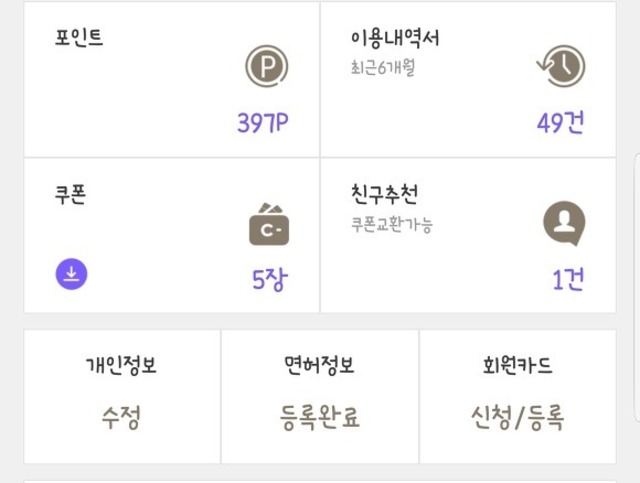This screenshot has height=483, width=640.
Task: Tap the coupon wallet icon
Action: tap(268, 224)
